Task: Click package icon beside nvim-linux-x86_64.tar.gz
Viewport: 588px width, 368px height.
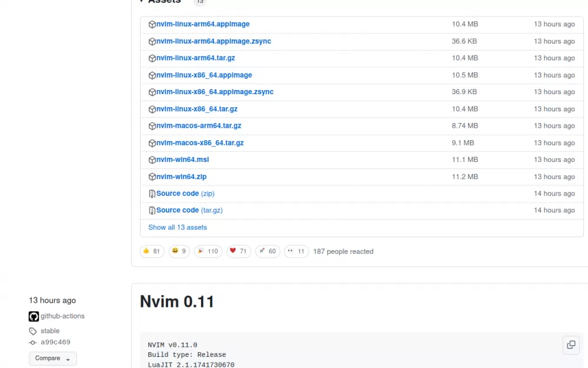Action: pyautogui.click(x=152, y=110)
